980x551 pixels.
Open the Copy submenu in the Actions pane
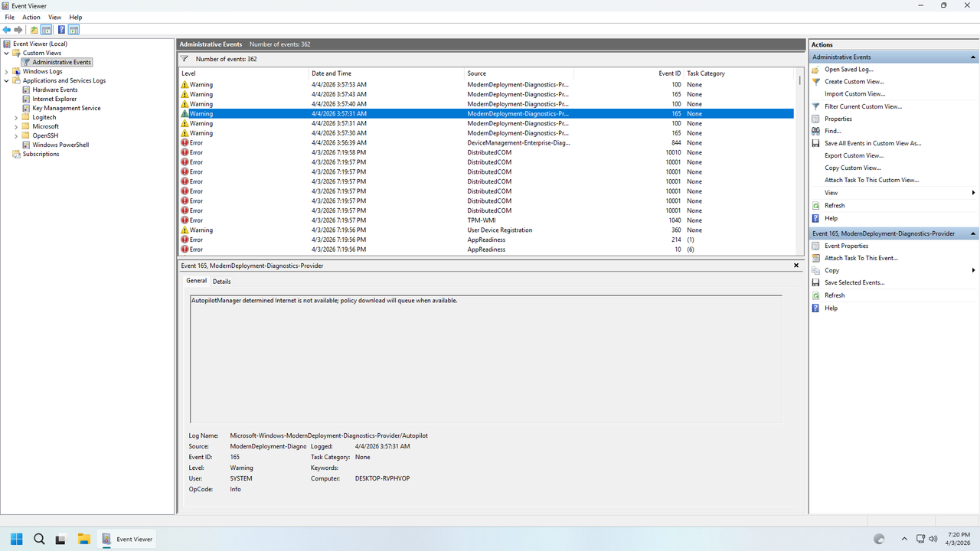(893, 270)
